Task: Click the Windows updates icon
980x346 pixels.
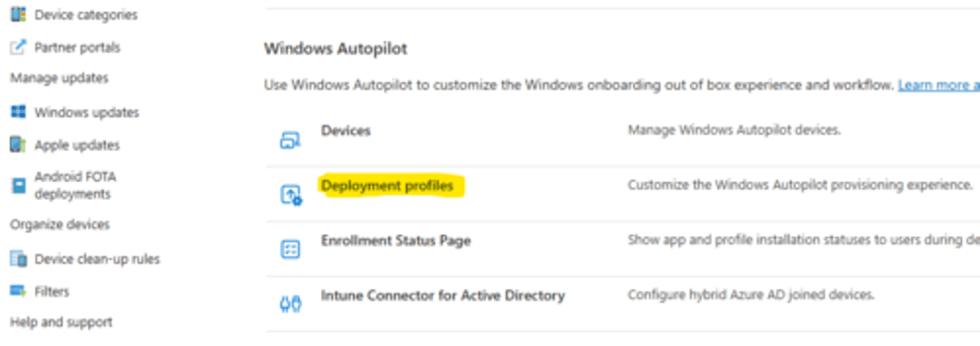Action: click(x=18, y=112)
